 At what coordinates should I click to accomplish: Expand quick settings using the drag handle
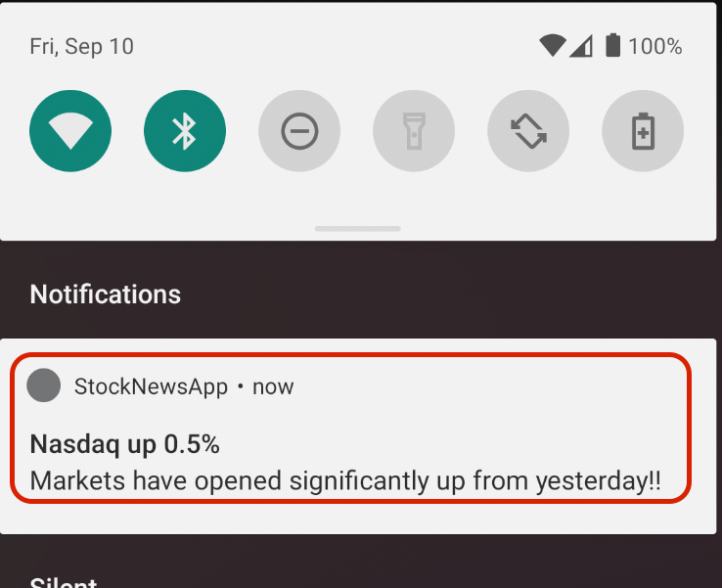(x=358, y=229)
